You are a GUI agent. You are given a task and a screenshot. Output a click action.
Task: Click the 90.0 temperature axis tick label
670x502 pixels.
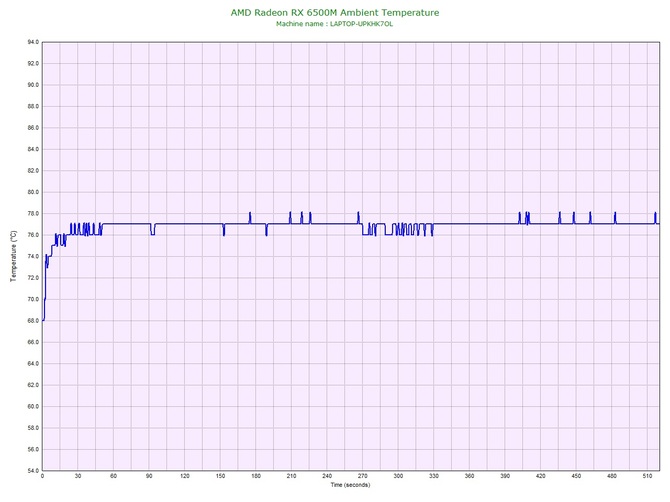click(x=33, y=85)
